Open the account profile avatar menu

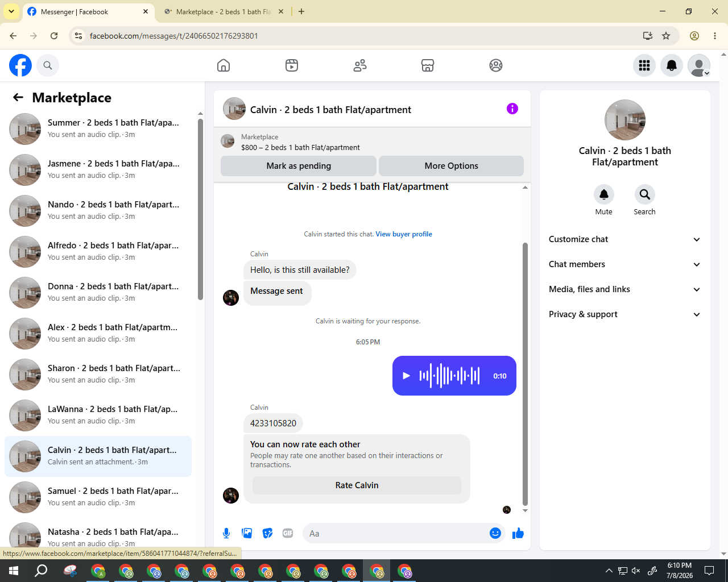pyautogui.click(x=699, y=65)
